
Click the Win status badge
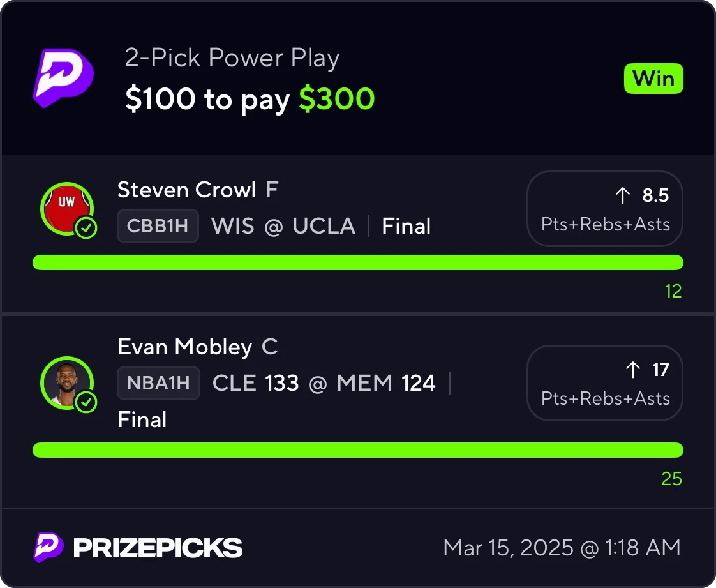pyautogui.click(x=653, y=79)
